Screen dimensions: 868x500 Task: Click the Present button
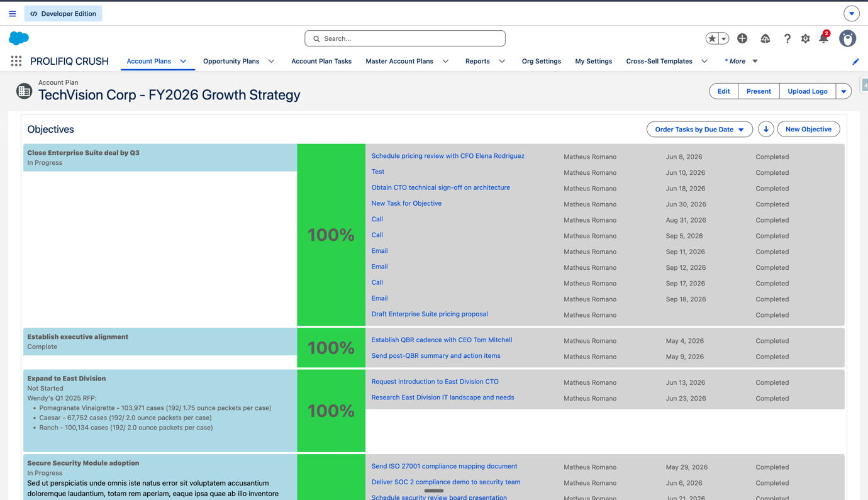(759, 91)
